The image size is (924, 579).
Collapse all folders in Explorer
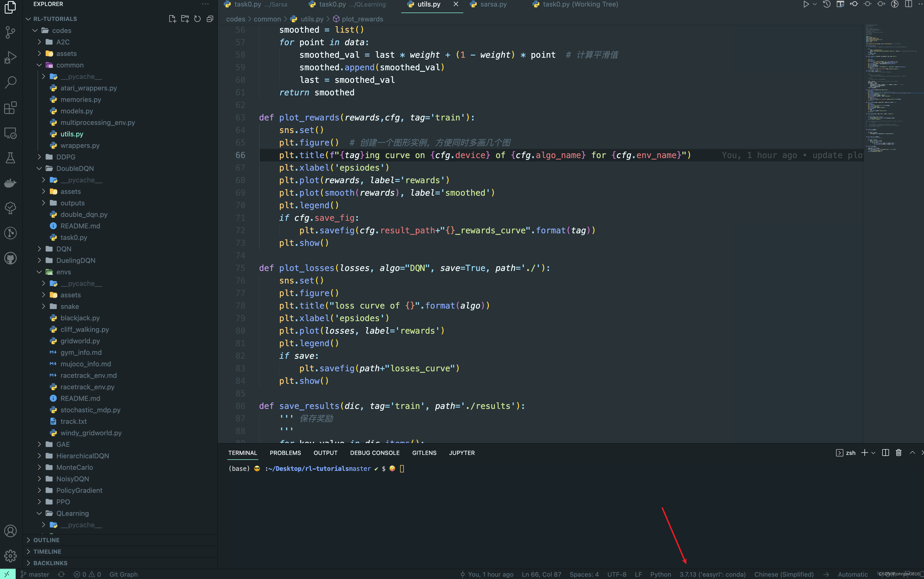(210, 19)
